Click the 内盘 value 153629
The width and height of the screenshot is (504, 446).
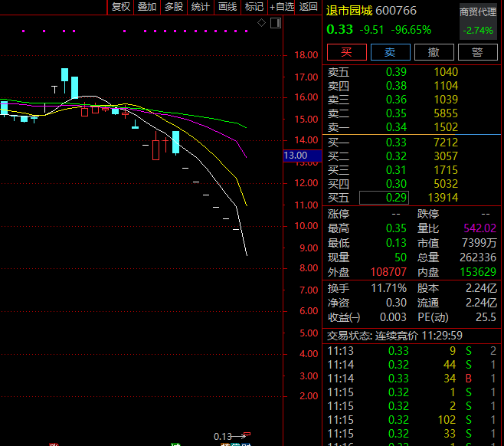478,272
